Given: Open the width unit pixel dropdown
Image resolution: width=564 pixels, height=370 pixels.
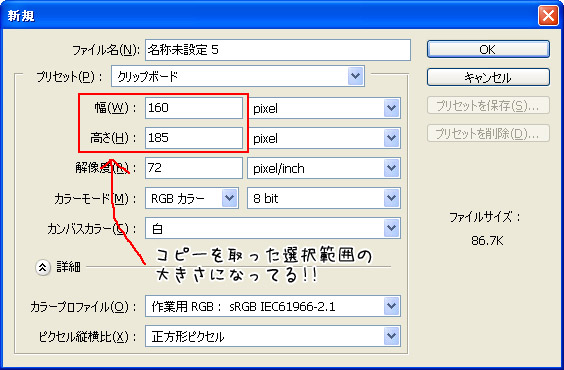Looking at the screenshot, I should coord(324,108).
